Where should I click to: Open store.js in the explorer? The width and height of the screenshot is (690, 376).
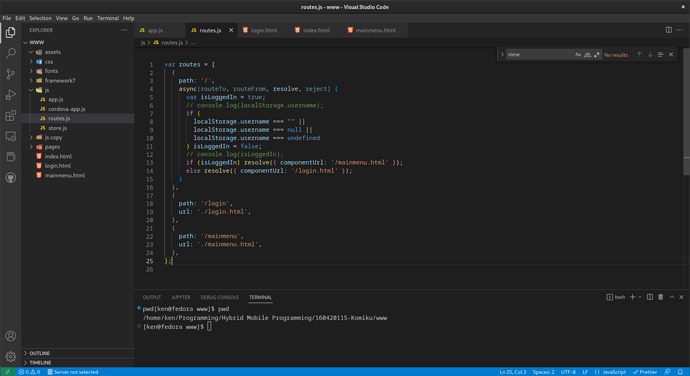(57, 128)
